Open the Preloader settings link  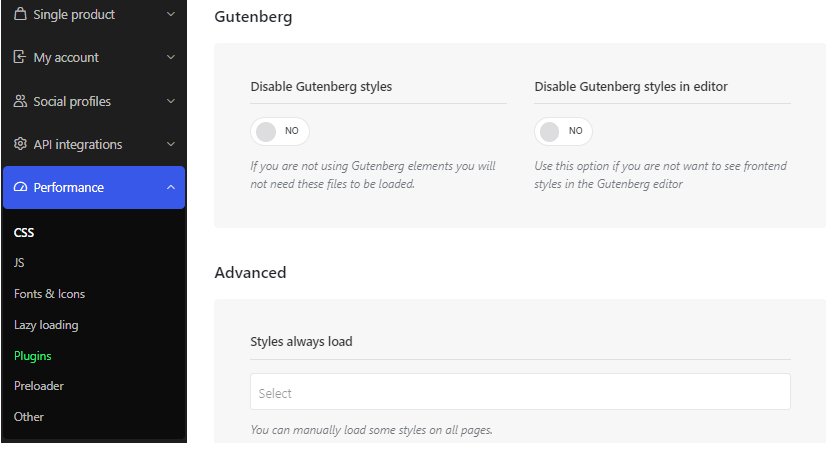point(38,386)
